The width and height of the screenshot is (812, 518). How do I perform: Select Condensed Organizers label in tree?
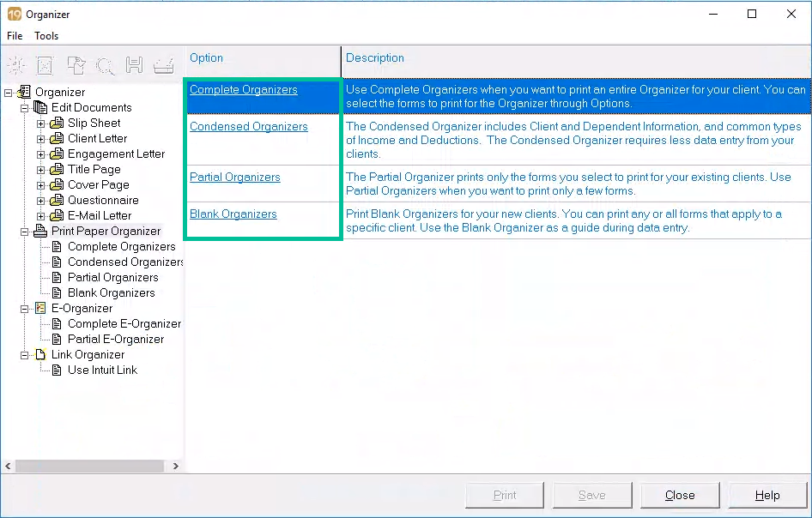[x=125, y=262]
